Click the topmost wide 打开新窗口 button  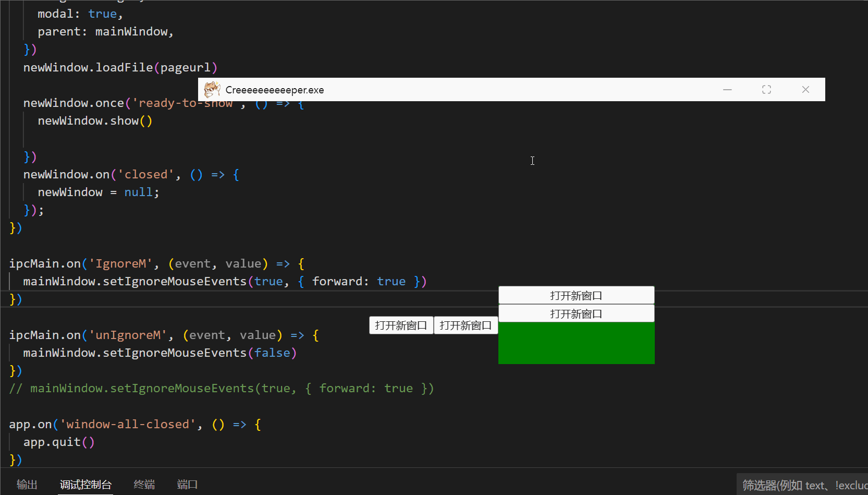tap(576, 296)
